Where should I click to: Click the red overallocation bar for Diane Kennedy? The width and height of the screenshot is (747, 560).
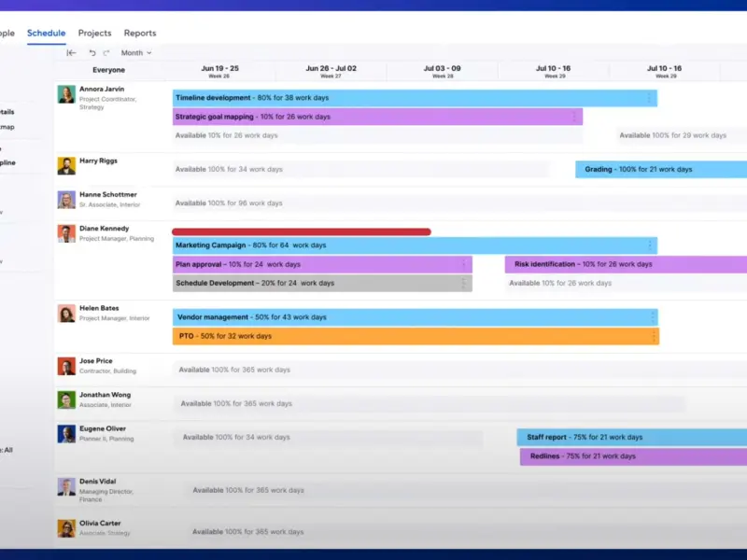pyautogui.click(x=301, y=231)
